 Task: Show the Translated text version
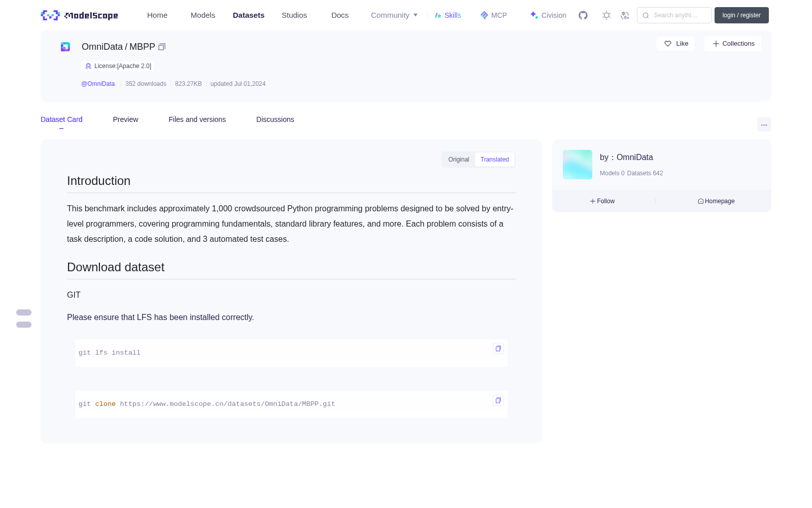495,160
